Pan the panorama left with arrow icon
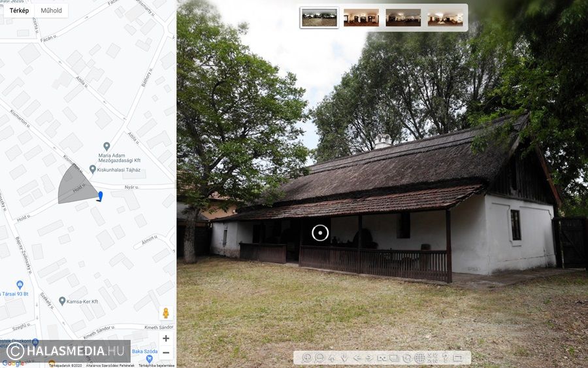The width and height of the screenshot is (588, 368). coord(357,358)
